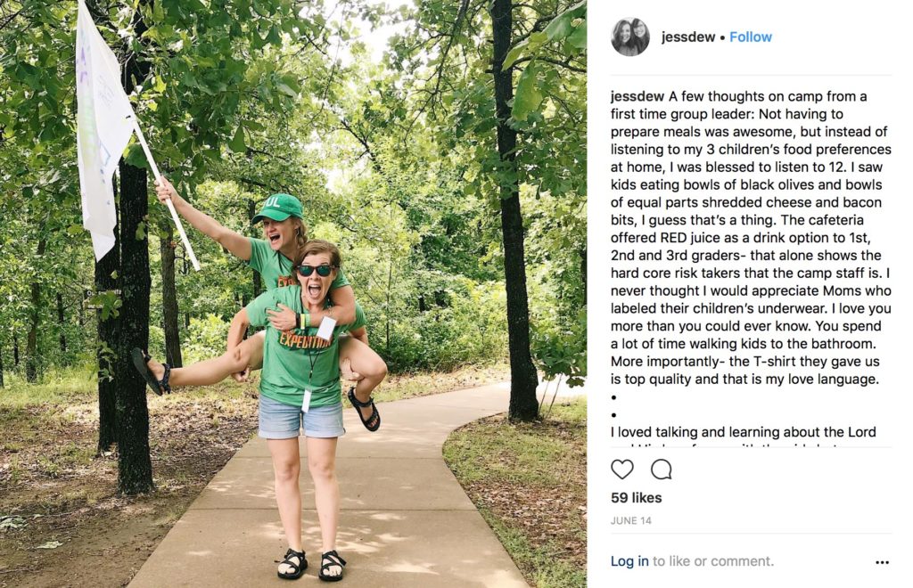Click the sunglasses on the woman in front
Viewport: 913px width, 588px height.
316,271
